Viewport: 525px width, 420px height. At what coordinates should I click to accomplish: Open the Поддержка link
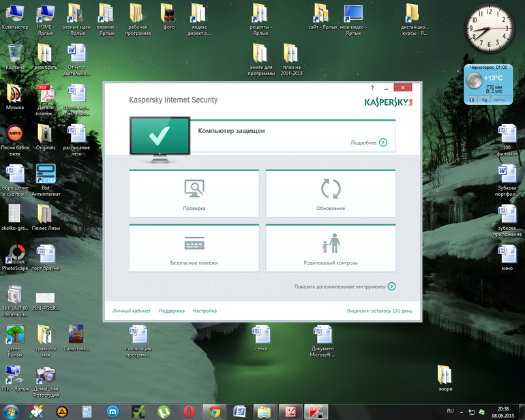click(171, 311)
